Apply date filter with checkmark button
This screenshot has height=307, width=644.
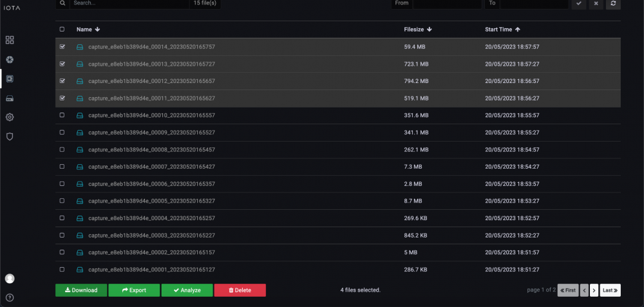click(x=578, y=4)
